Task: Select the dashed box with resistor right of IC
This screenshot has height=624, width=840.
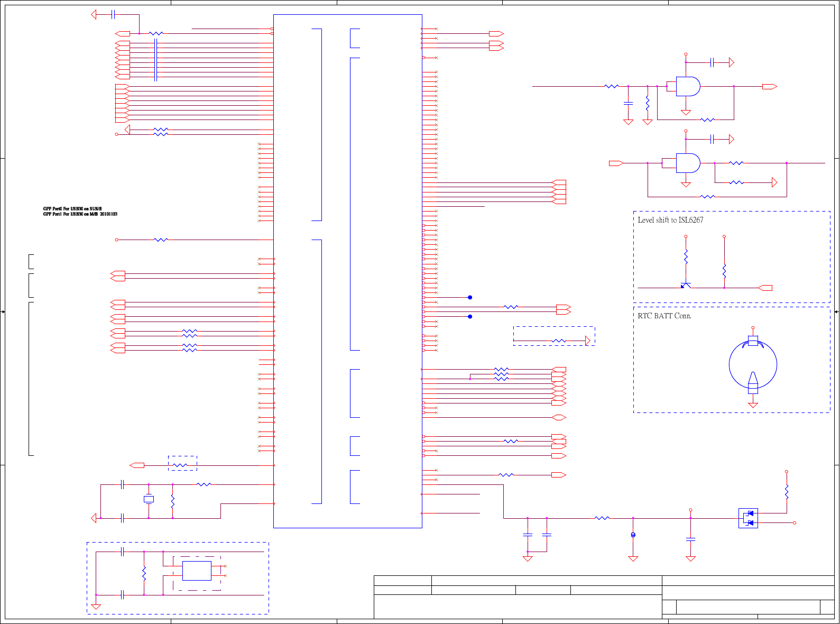Action: point(554,336)
